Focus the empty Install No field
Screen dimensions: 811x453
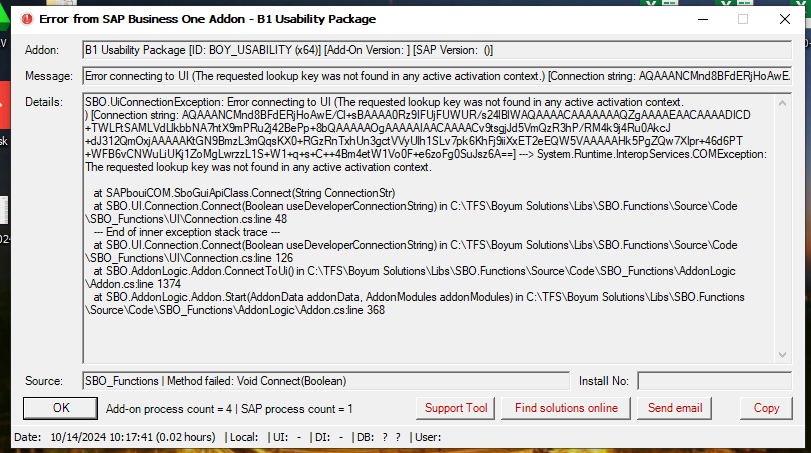tap(714, 381)
